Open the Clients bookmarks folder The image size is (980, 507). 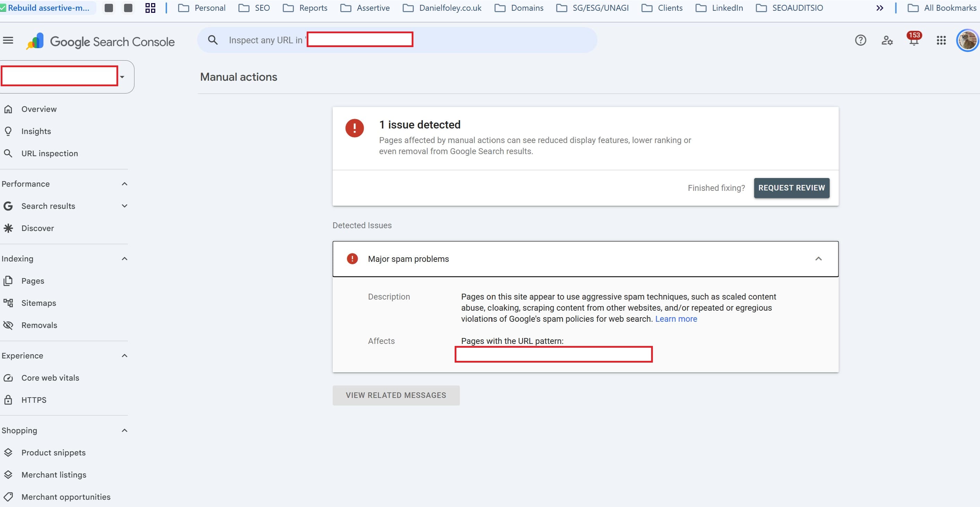coord(662,8)
